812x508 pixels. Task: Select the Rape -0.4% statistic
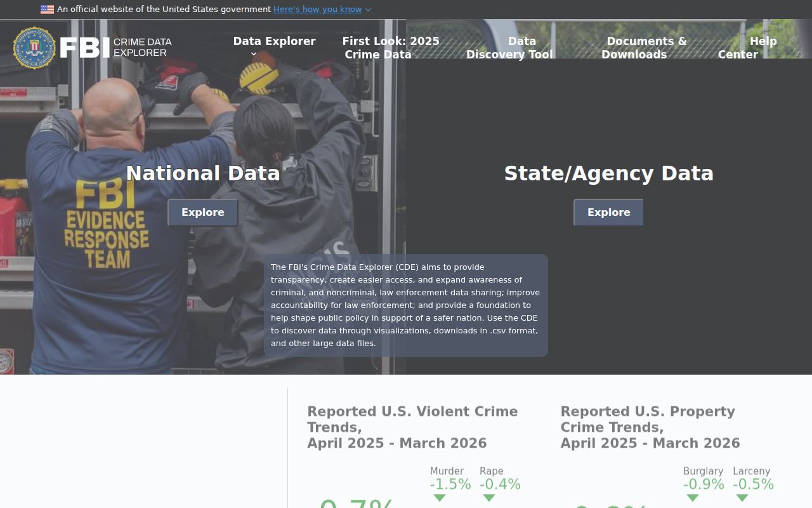tap(500, 479)
